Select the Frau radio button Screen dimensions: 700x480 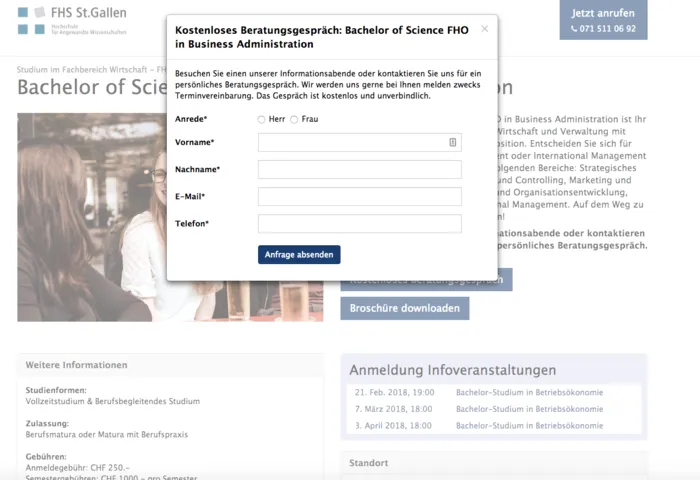(294, 120)
